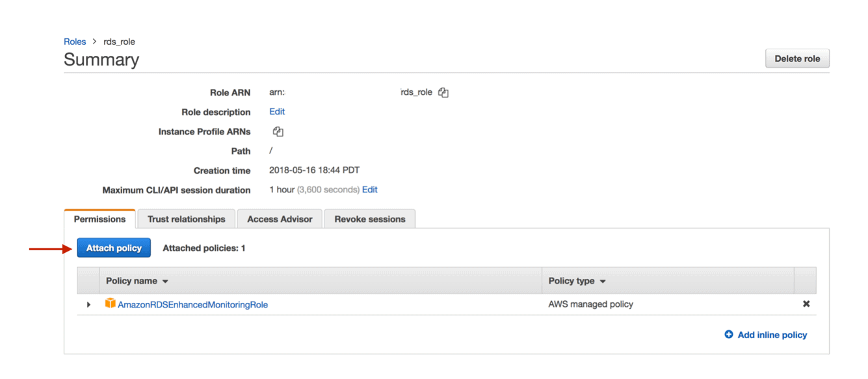Select the Revoke sessions tab
The height and width of the screenshot is (379, 868).
pyautogui.click(x=370, y=219)
